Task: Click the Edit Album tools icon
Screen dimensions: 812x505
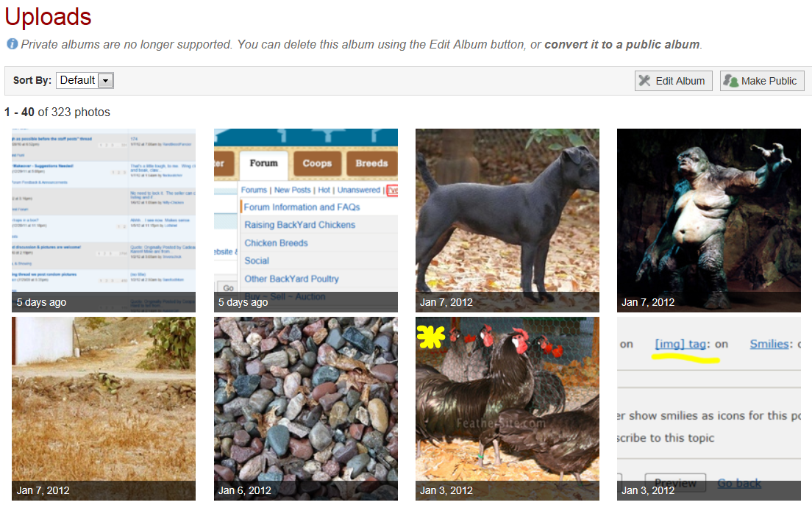Action: coord(645,81)
